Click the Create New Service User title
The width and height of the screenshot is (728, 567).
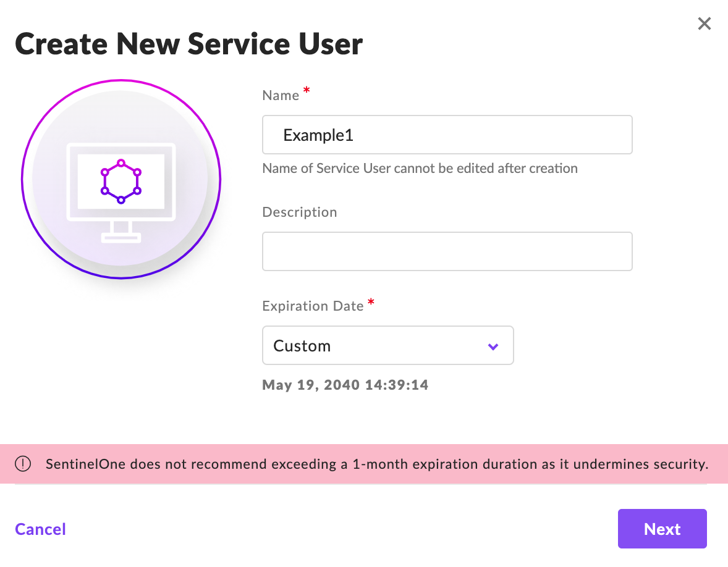click(x=188, y=43)
